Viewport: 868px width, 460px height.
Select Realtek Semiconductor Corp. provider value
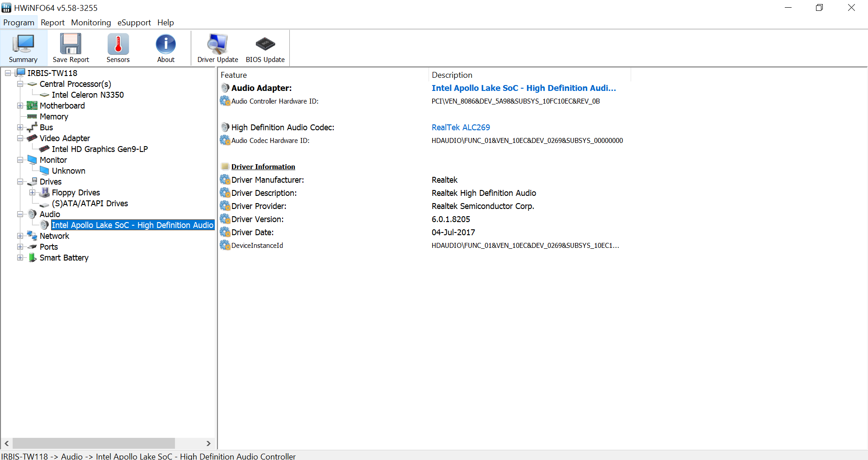point(483,206)
